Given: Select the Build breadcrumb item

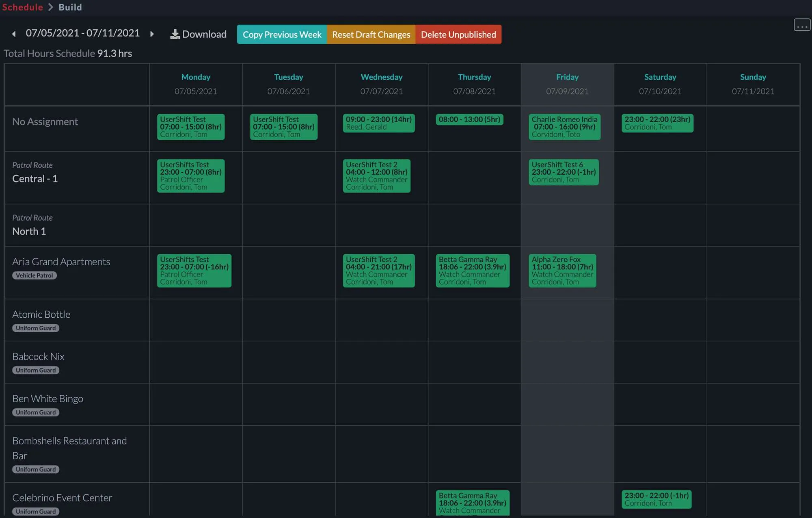Looking at the screenshot, I should click(70, 7).
